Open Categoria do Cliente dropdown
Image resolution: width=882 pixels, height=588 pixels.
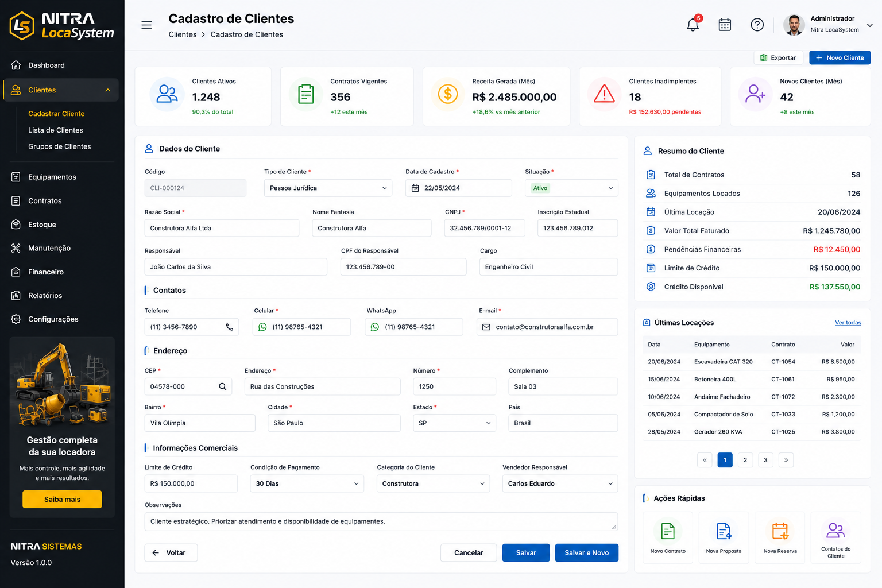tap(433, 483)
